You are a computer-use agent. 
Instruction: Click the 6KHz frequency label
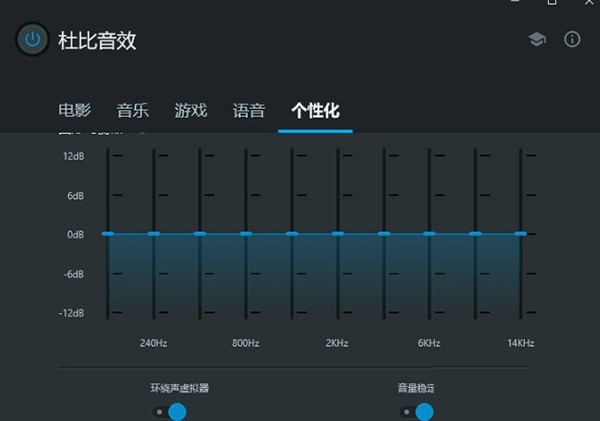click(x=429, y=343)
